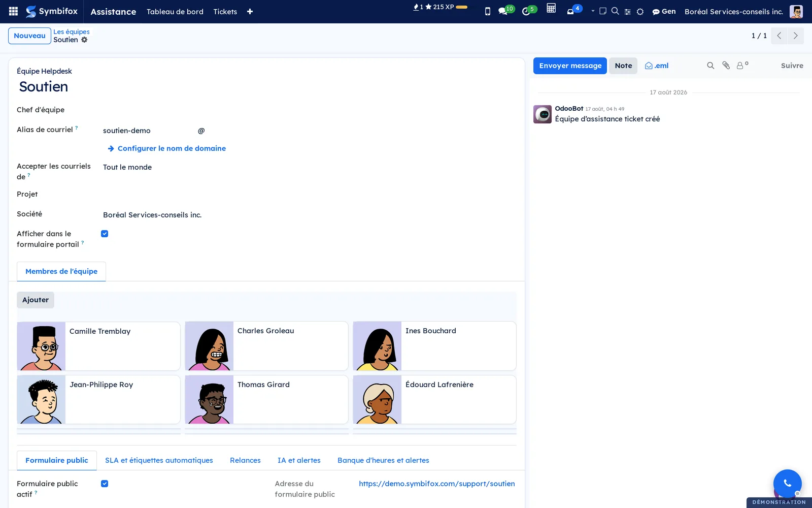Image resolution: width=812 pixels, height=508 pixels.
Task: Expand the small caret dropdown in navbar
Action: (593, 11)
